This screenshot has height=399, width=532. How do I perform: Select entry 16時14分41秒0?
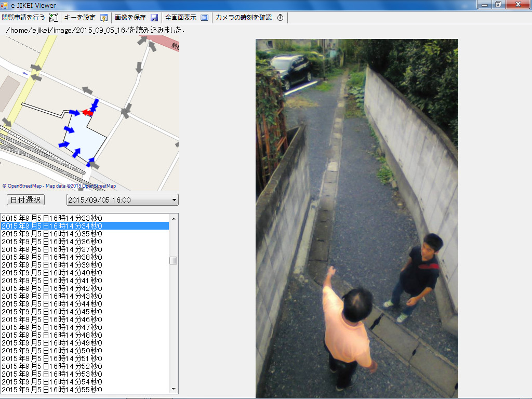click(x=85, y=281)
